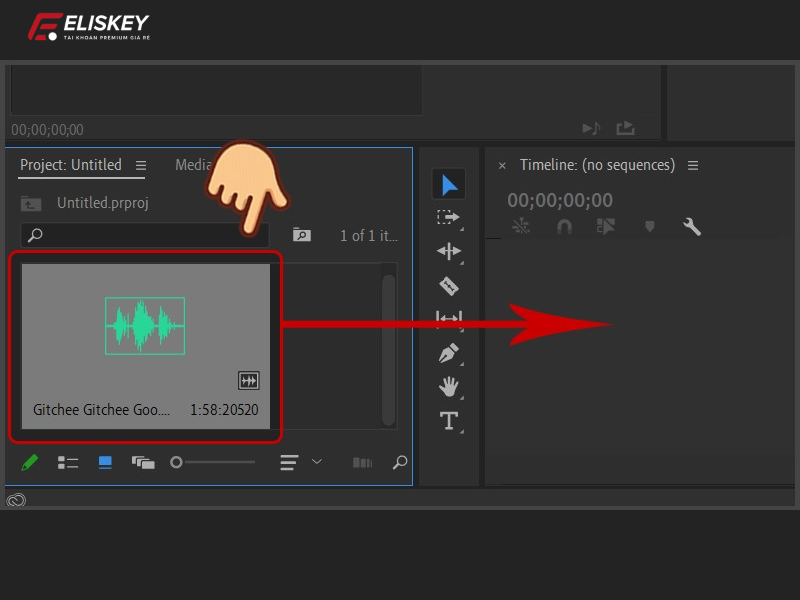800x600 pixels.
Task: Select the Selection tool
Action: (449, 183)
